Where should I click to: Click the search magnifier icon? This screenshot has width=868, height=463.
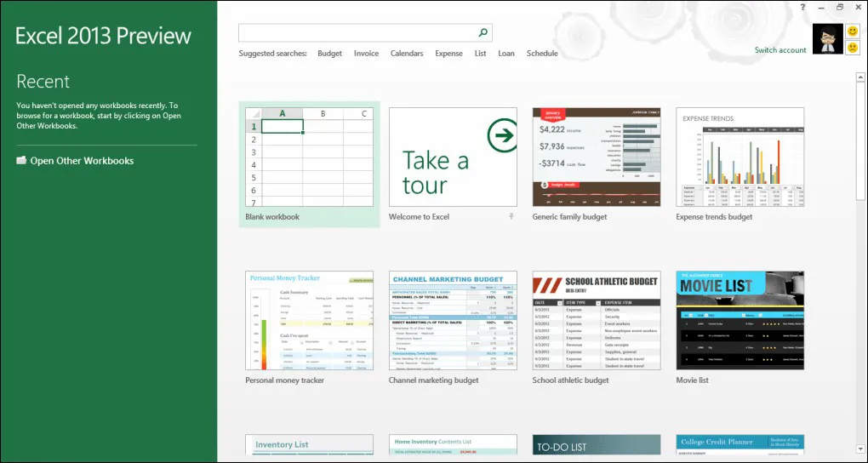click(x=483, y=33)
